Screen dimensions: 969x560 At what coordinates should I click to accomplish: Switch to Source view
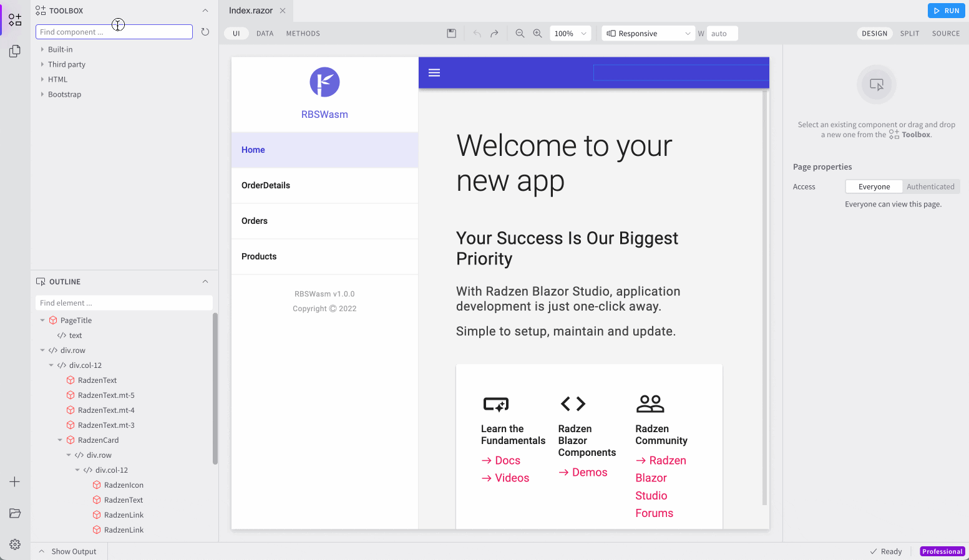946,34
